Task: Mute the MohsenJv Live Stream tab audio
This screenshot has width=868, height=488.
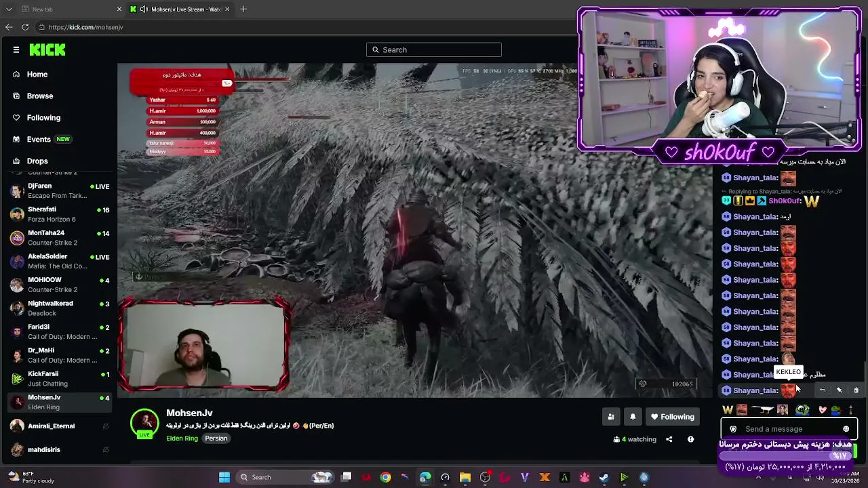Action: pyautogui.click(x=144, y=9)
